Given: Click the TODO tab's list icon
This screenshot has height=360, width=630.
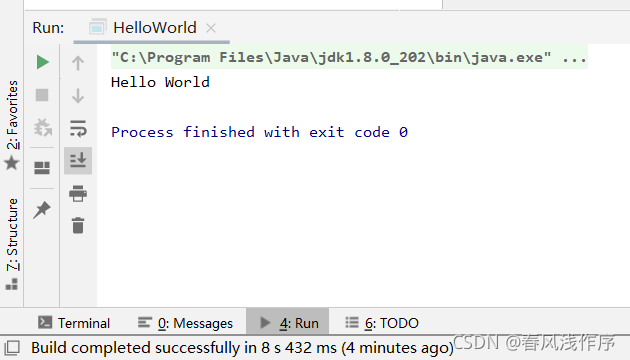Looking at the screenshot, I should (352, 322).
